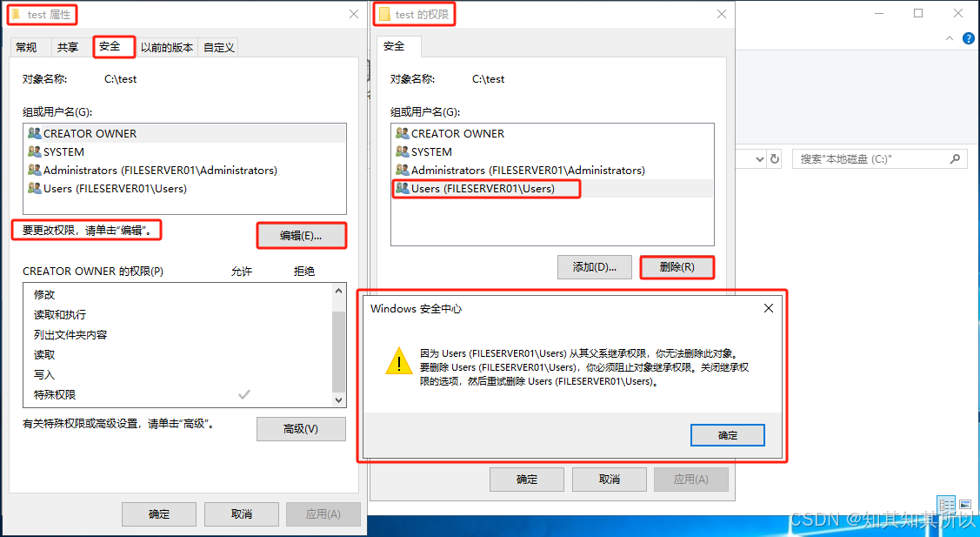Viewport: 980px width, 537px height.
Task: Click the down arrow of the permissions scrollbar
Action: pos(339,400)
